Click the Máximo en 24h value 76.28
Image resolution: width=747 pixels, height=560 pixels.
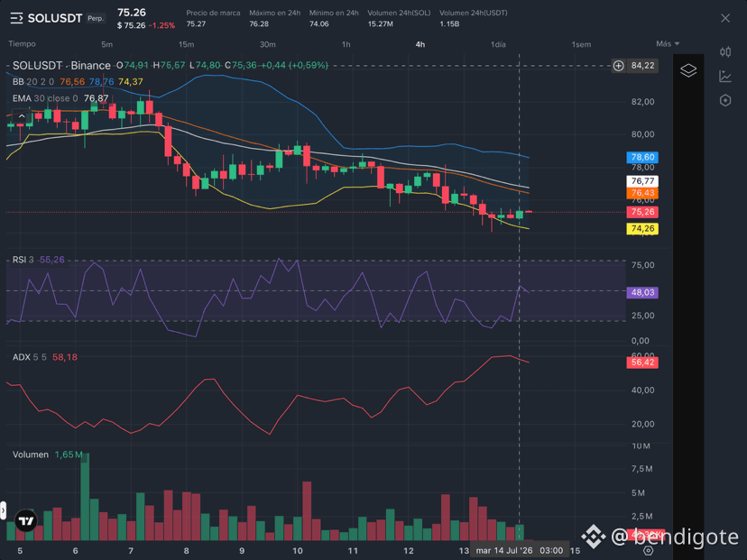pyautogui.click(x=259, y=23)
